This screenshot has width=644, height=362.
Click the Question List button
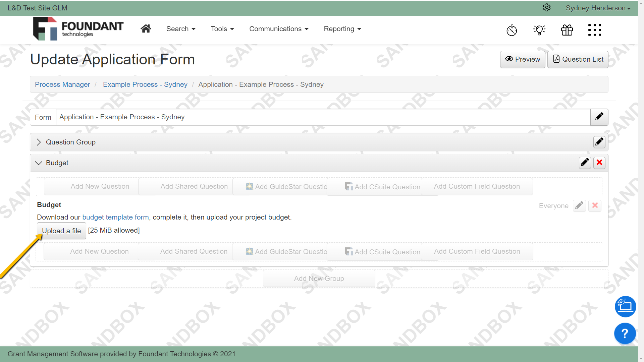point(578,59)
